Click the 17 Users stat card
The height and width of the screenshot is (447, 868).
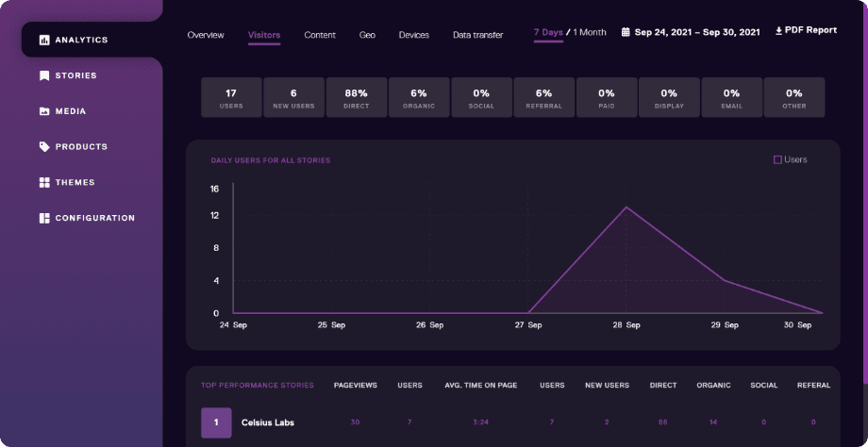231,98
